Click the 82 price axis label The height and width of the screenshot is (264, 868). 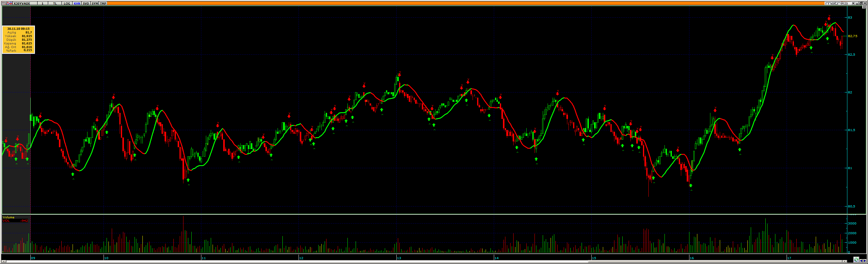click(x=850, y=92)
